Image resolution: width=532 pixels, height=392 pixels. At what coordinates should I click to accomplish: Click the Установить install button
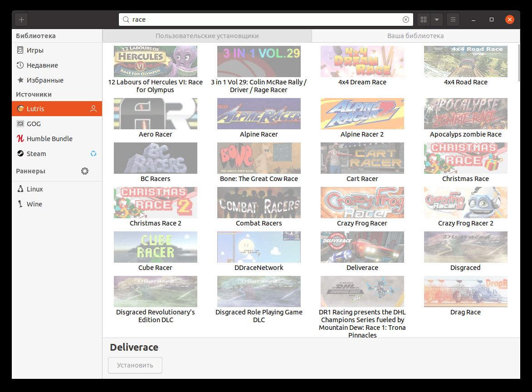click(x=135, y=365)
